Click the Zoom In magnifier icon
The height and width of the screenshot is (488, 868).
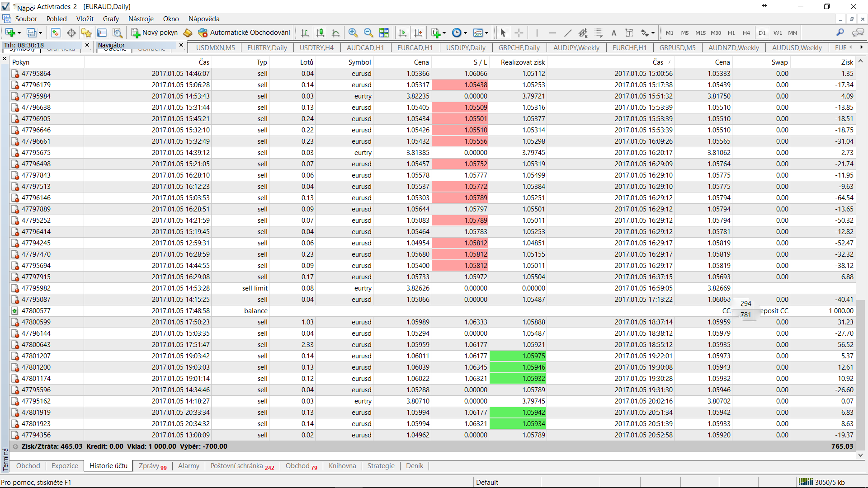coord(353,33)
